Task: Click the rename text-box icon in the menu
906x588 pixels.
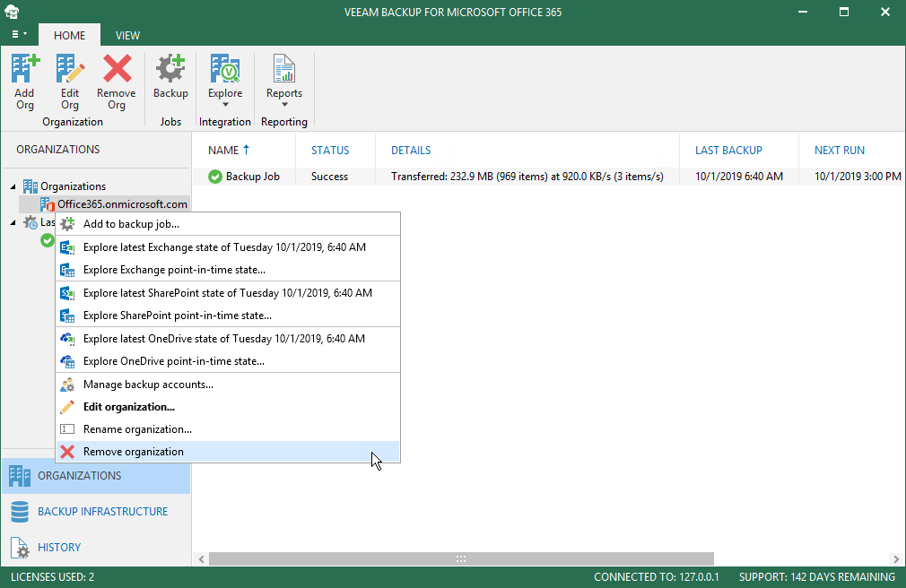Action: click(67, 429)
